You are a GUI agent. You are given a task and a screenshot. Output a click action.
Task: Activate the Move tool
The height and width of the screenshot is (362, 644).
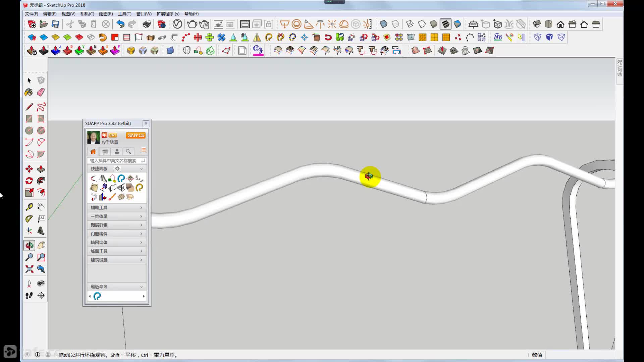[x=29, y=169]
